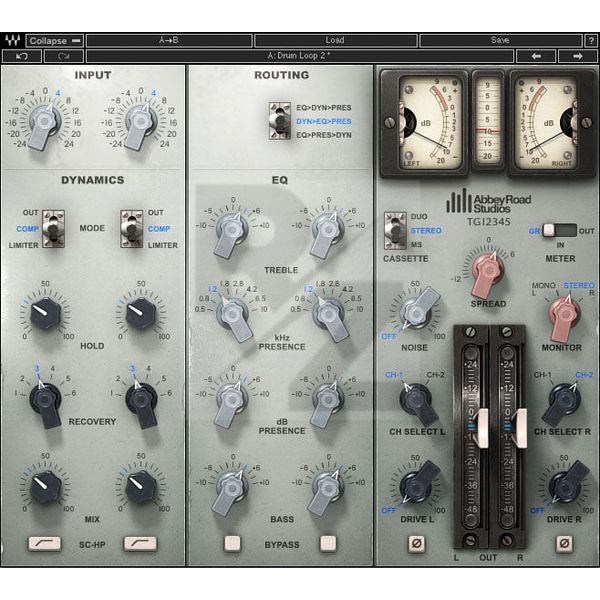The image size is (600, 600).
Task: Click the right HOLD knob
Action: (x=141, y=313)
